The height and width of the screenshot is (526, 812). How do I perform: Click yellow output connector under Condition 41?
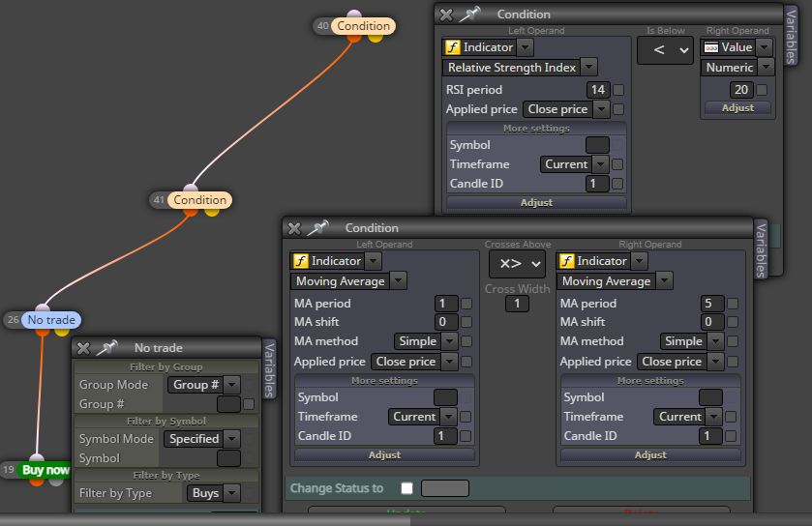pos(212,211)
